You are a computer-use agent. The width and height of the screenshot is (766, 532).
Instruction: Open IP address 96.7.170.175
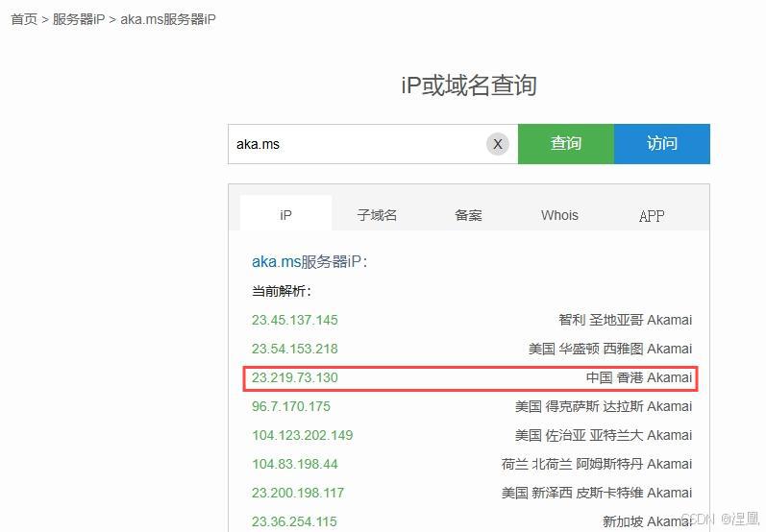pyautogui.click(x=291, y=406)
